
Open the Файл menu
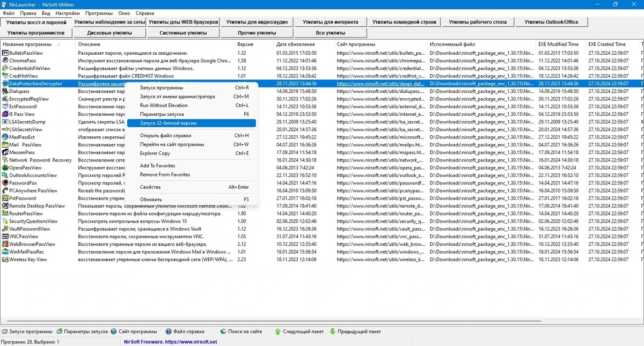pos(9,13)
